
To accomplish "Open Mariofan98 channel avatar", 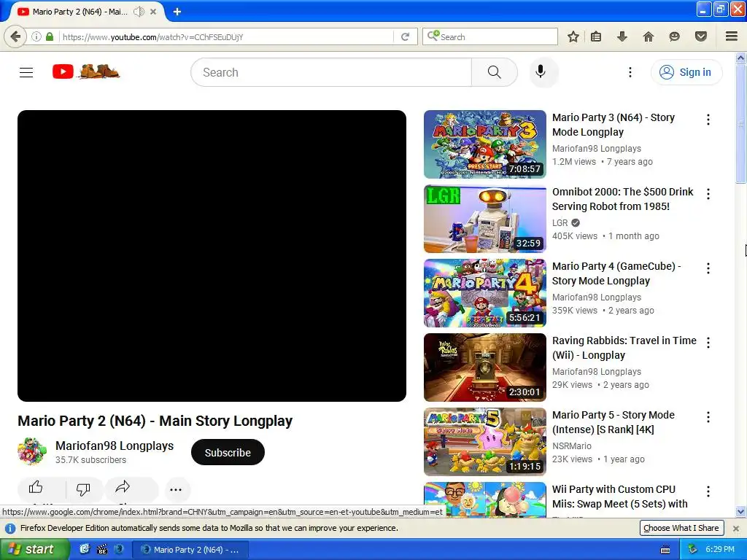I will [32, 451].
